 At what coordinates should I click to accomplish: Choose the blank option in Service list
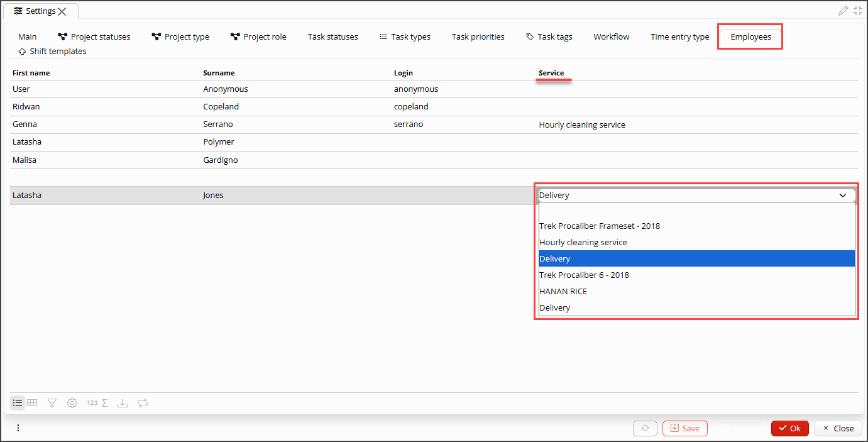(x=697, y=211)
